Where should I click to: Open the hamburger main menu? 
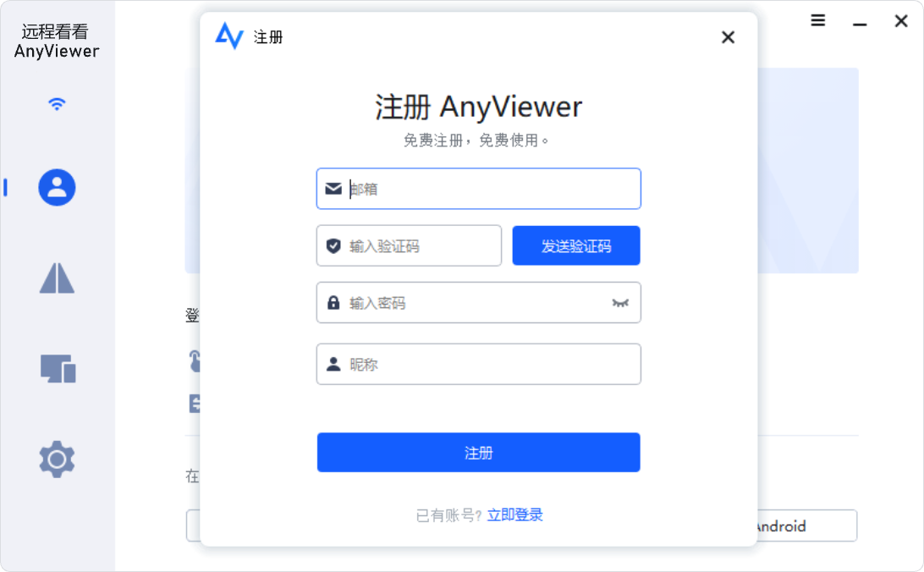[818, 20]
